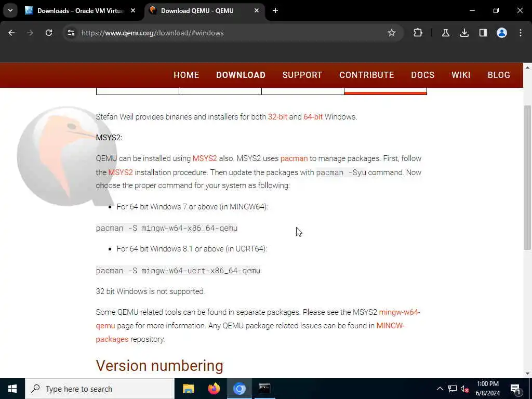Open Chrome three-dot menu
532x399 pixels.
pos(521,33)
